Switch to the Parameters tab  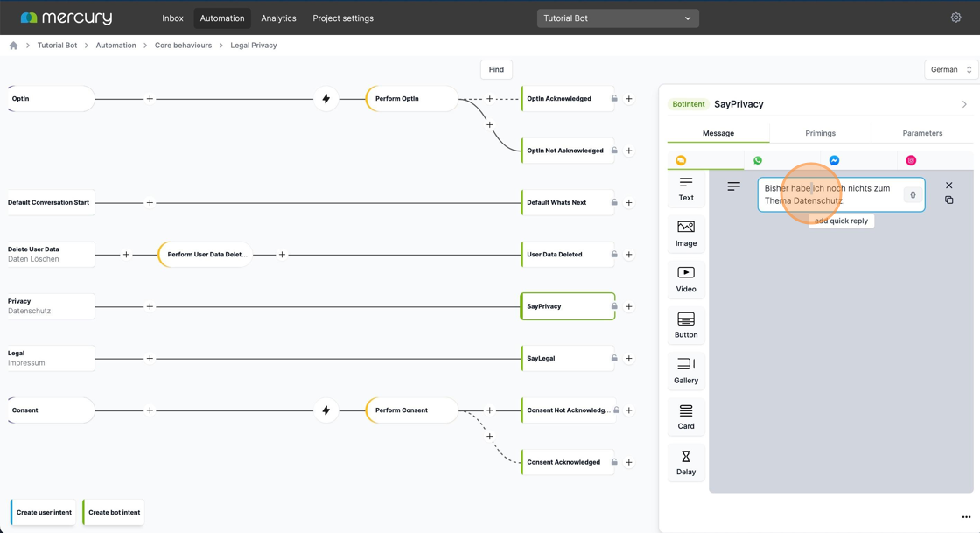(922, 133)
